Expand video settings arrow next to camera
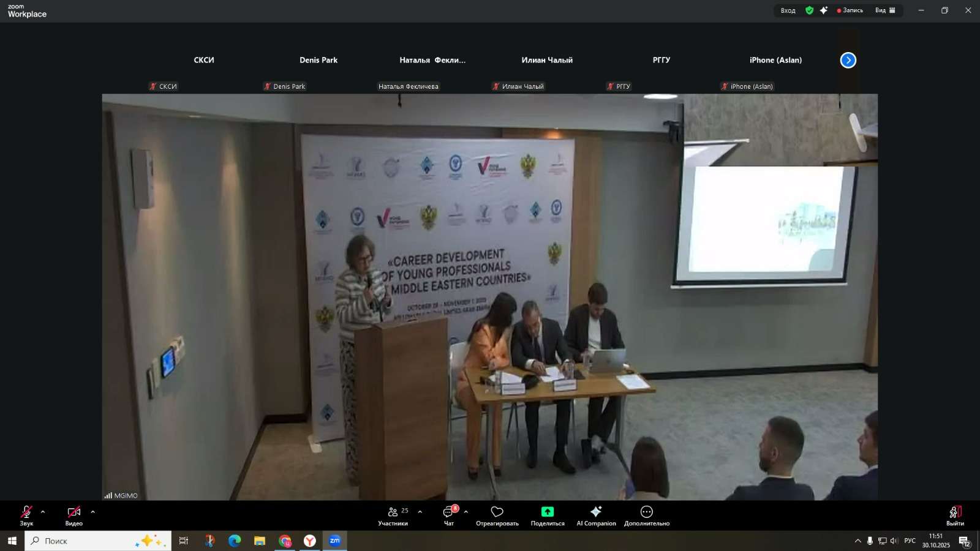980x551 pixels. click(93, 512)
